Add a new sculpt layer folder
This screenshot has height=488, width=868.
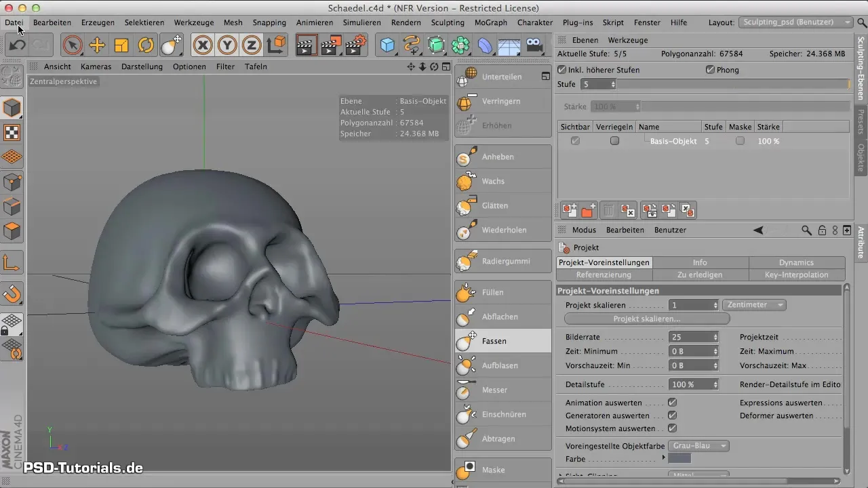[588, 211]
